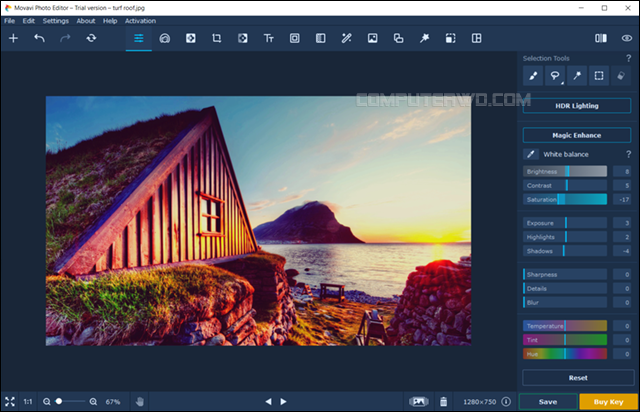Toggle the original preview eye icon
640x412 pixels.
[x=627, y=38]
